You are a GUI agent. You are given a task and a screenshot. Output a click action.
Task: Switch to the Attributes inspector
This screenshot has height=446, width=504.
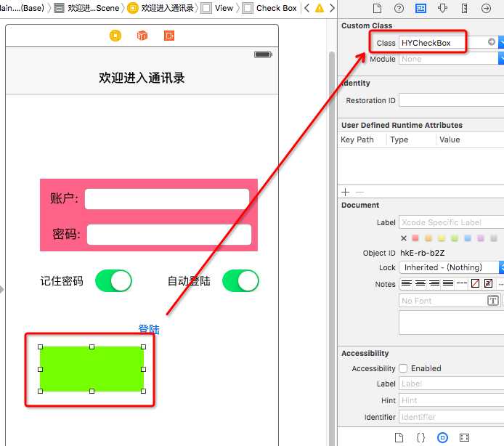[442, 9]
